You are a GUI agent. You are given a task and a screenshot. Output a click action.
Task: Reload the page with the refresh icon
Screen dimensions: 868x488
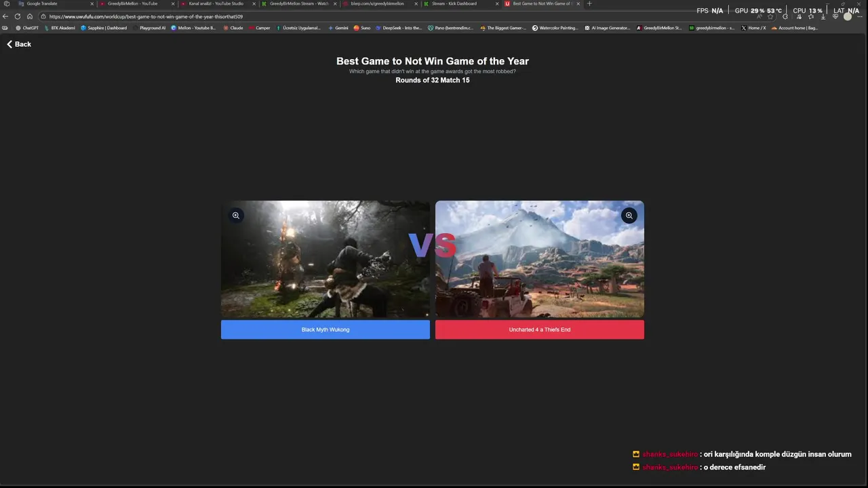(18, 16)
